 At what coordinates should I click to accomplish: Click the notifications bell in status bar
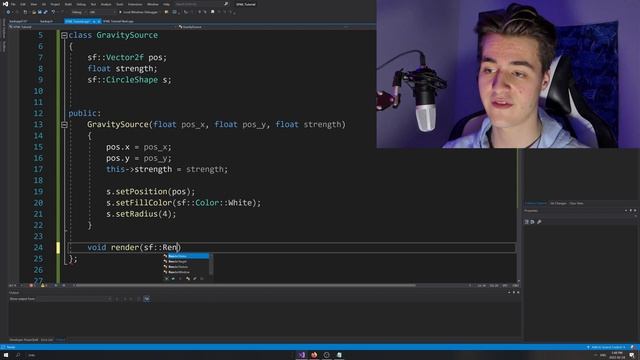(x=633, y=347)
